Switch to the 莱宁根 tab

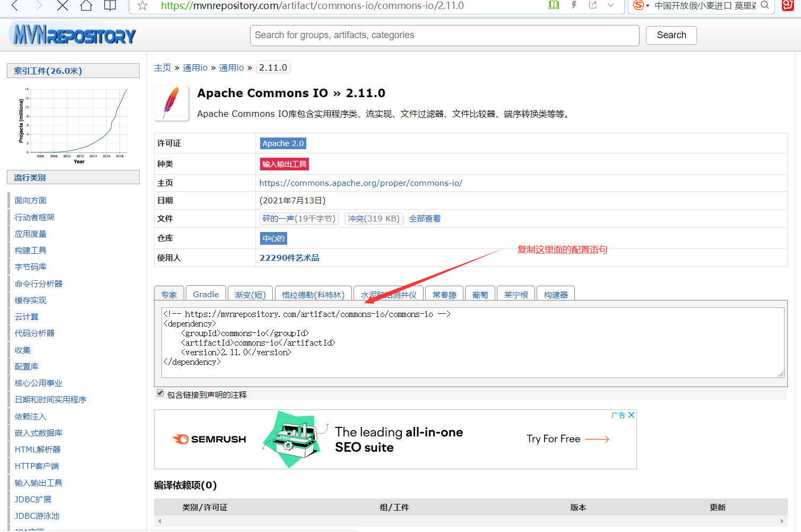tap(516, 295)
